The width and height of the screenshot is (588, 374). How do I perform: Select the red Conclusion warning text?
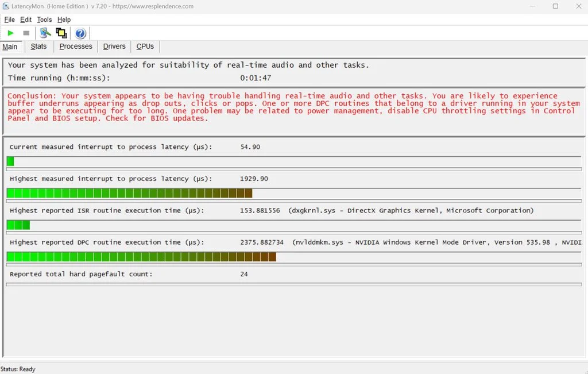293,107
